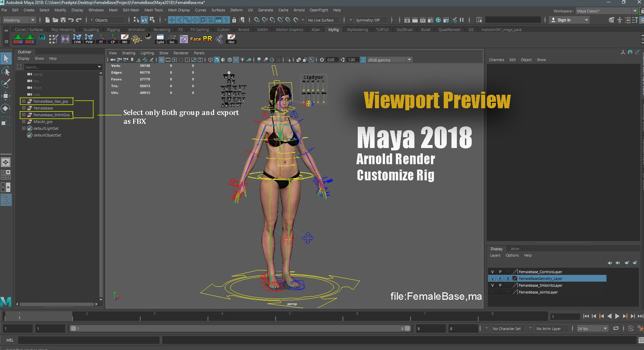Choose the Paint selection tool
644x350 pixels.
click(x=6, y=83)
